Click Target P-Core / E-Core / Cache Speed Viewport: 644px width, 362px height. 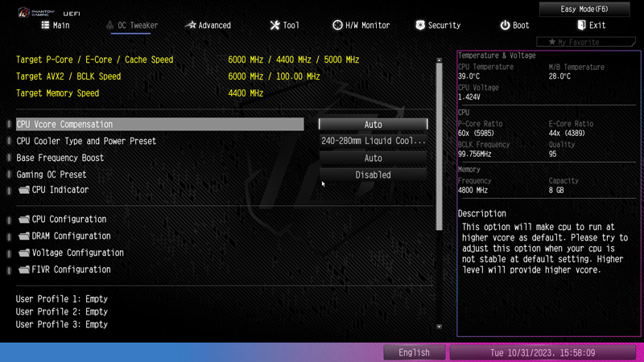point(94,60)
